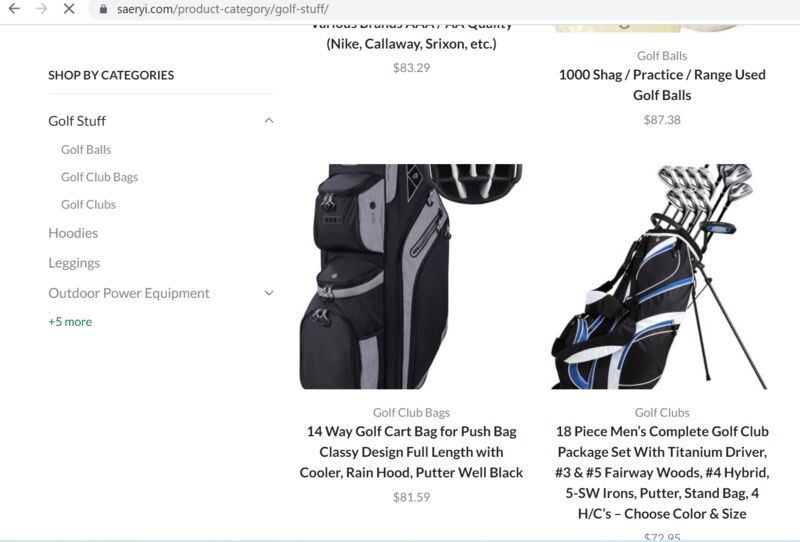
Task: Click the browser back arrow
Action: click(x=14, y=9)
